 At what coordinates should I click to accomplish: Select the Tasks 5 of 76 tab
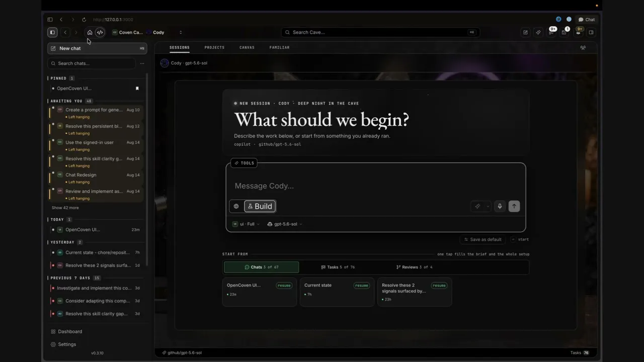(338, 267)
